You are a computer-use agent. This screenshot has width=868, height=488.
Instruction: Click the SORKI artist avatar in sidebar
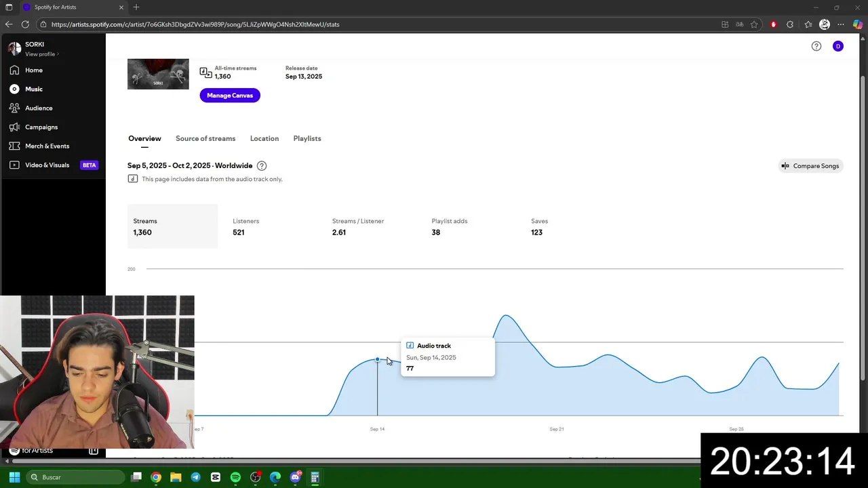tap(14, 48)
